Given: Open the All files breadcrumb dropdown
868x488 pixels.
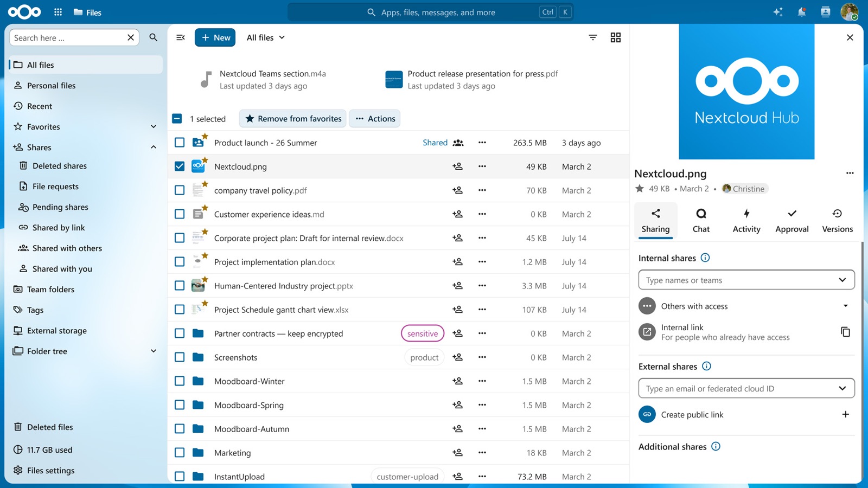Looking at the screenshot, I should [x=265, y=37].
